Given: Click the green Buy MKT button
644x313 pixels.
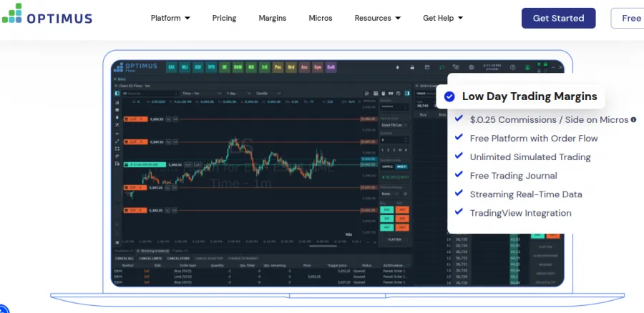Looking at the screenshot, I should [386, 227].
